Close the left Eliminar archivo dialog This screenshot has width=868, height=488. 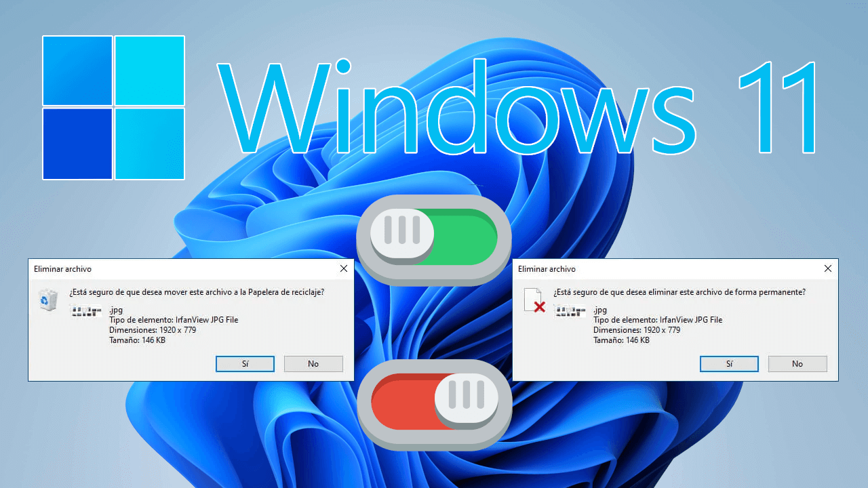[x=343, y=268]
